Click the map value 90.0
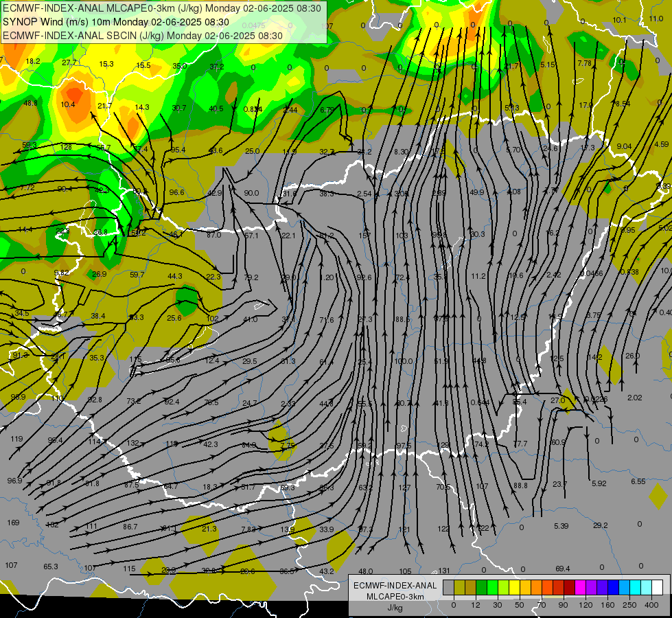 tap(252, 193)
